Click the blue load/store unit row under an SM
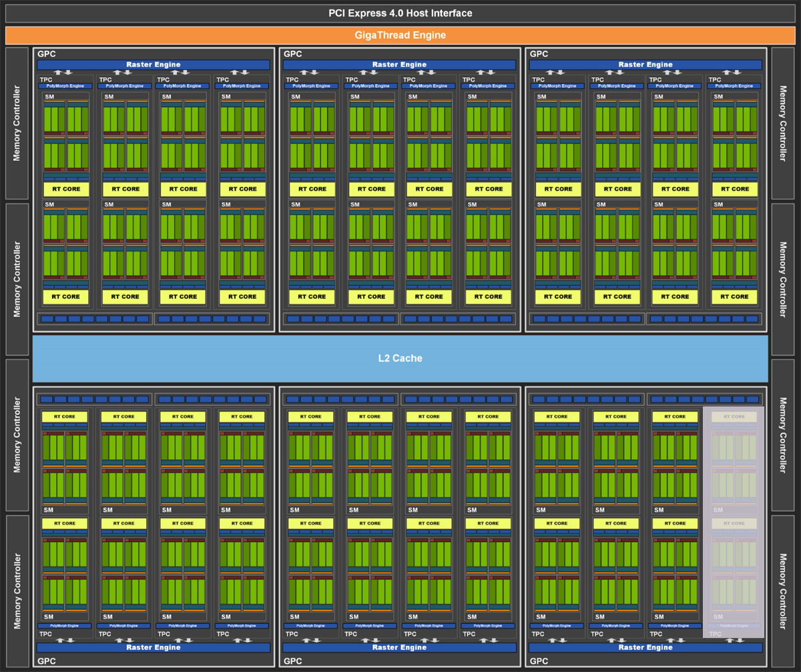 click(65, 318)
